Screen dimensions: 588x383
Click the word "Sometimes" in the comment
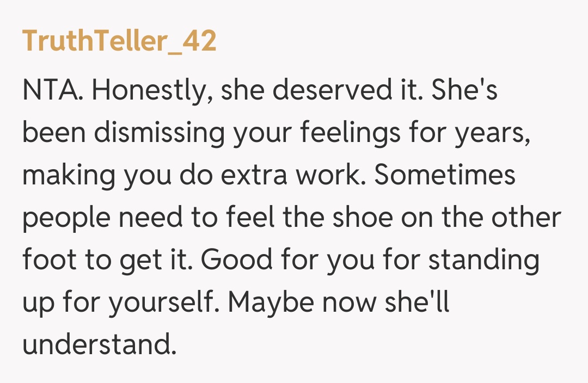click(445, 176)
